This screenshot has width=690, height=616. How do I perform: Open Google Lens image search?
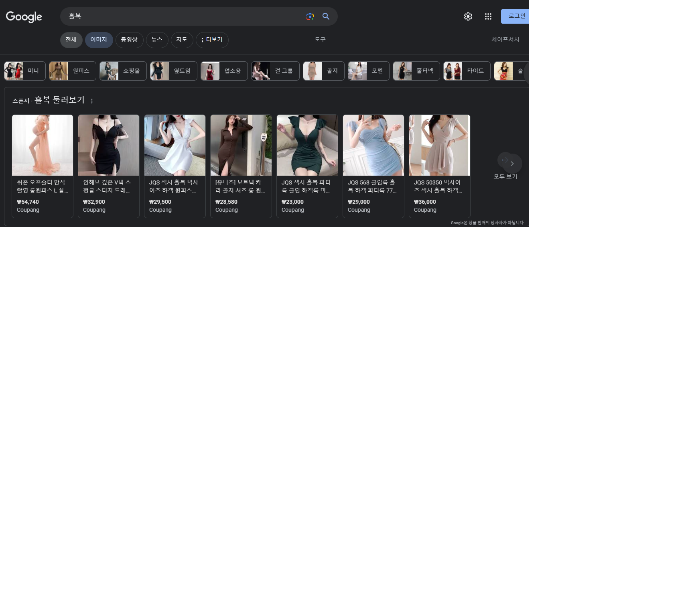pos(310,16)
